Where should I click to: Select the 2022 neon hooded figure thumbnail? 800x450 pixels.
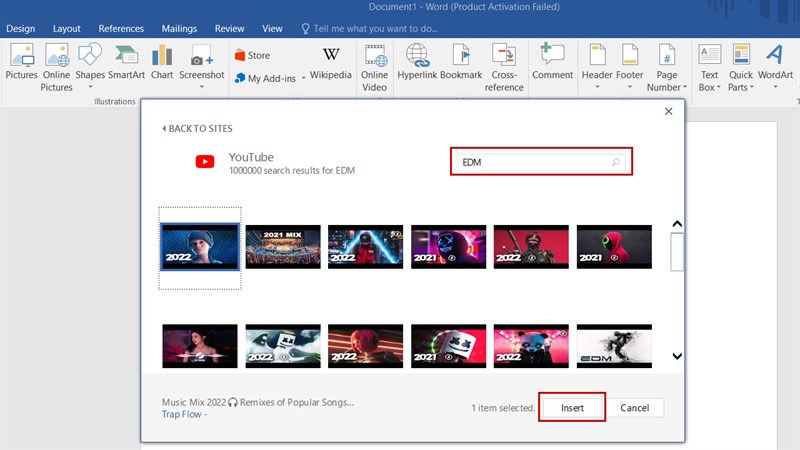(365, 247)
